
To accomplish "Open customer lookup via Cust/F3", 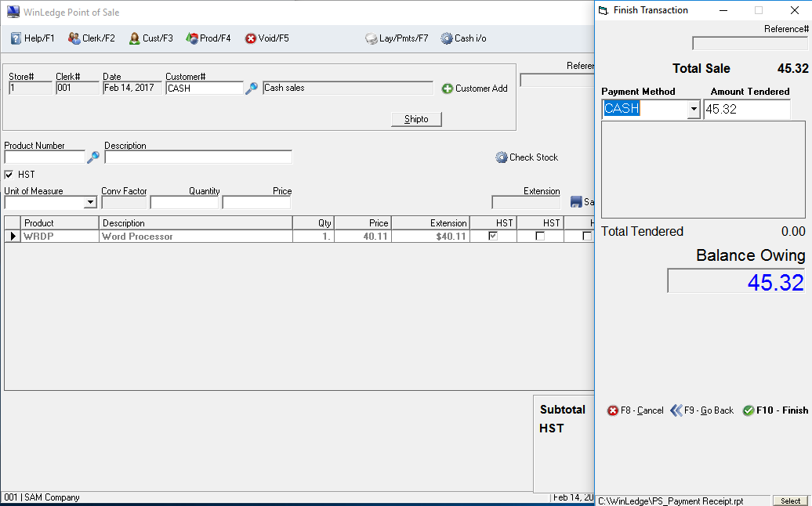I will 134,38.
